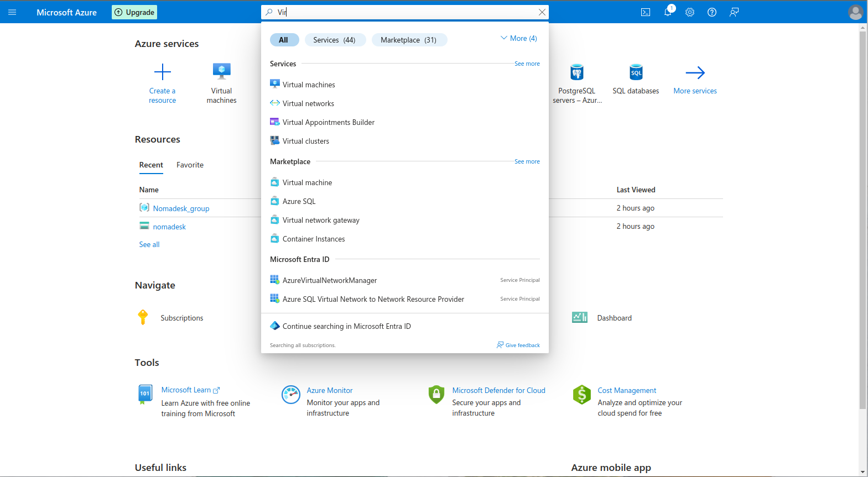Open the Help question mark icon
Viewport: 868px width, 477px height.
point(712,12)
